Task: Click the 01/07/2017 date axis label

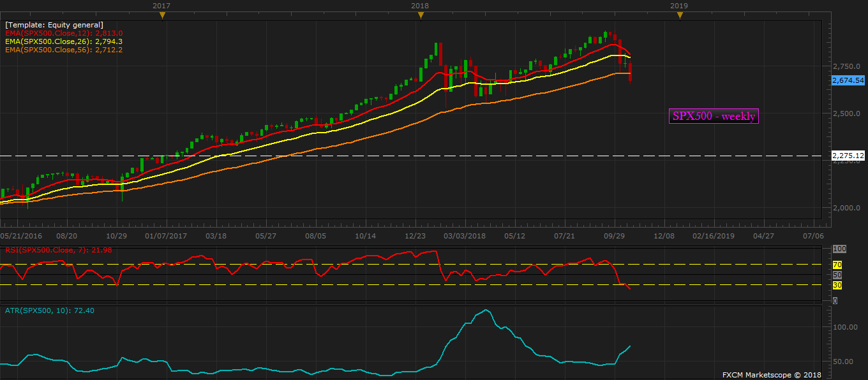Action: coord(166,235)
